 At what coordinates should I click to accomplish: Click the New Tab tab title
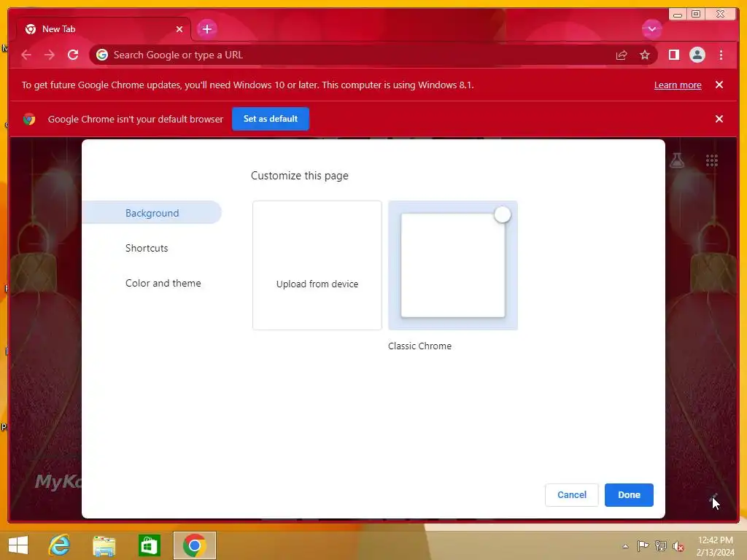point(58,29)
